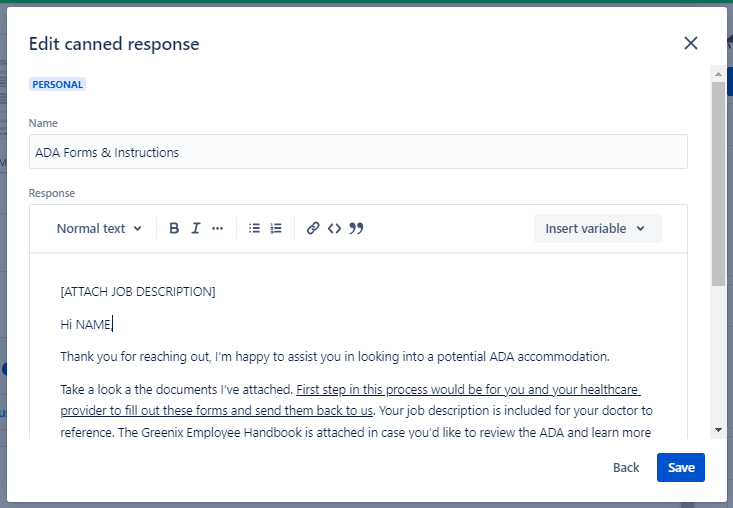
Task: Click the 'Name' field label
Action: point(43,123)
